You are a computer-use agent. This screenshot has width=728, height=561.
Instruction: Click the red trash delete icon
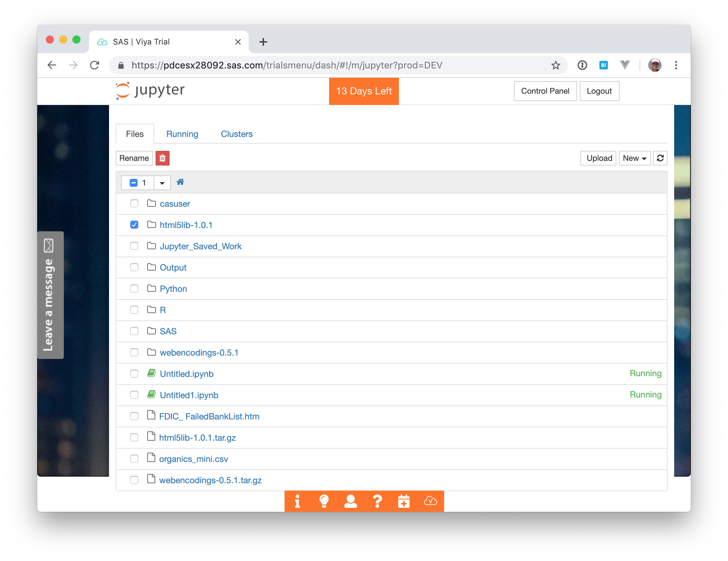tap(162, 158)
